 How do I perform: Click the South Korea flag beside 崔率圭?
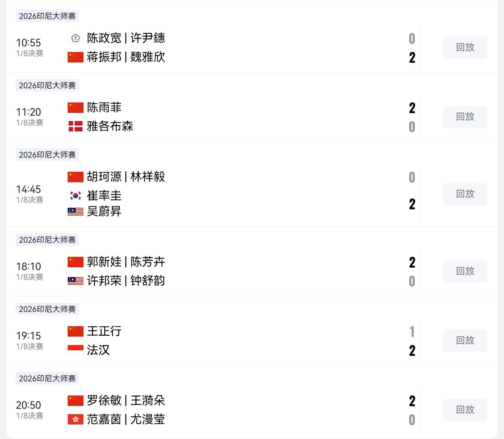point(75,196)
